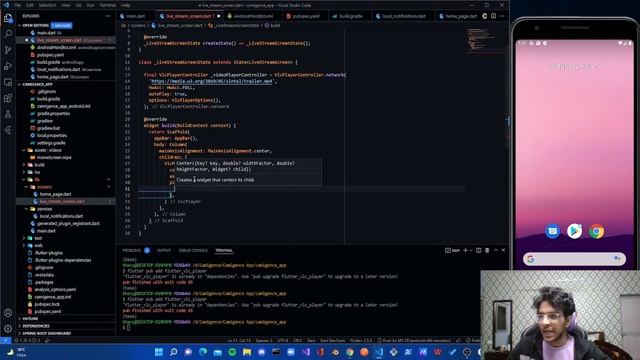Click the Accounts icon in activity bar
640x360 pixels.
[8, 313]
